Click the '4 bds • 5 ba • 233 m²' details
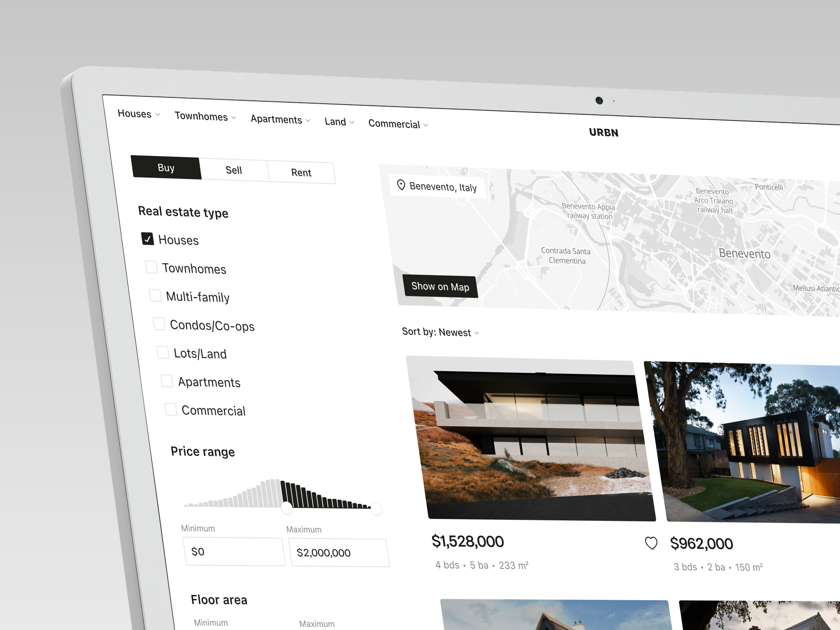Viewport: 840px width, 630px height. point(482,565)
